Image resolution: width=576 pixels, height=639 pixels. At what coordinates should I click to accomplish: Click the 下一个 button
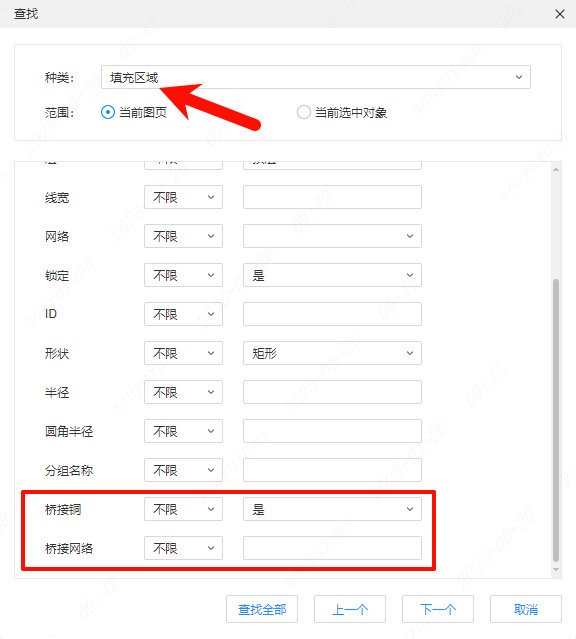[x=438, y=609]
